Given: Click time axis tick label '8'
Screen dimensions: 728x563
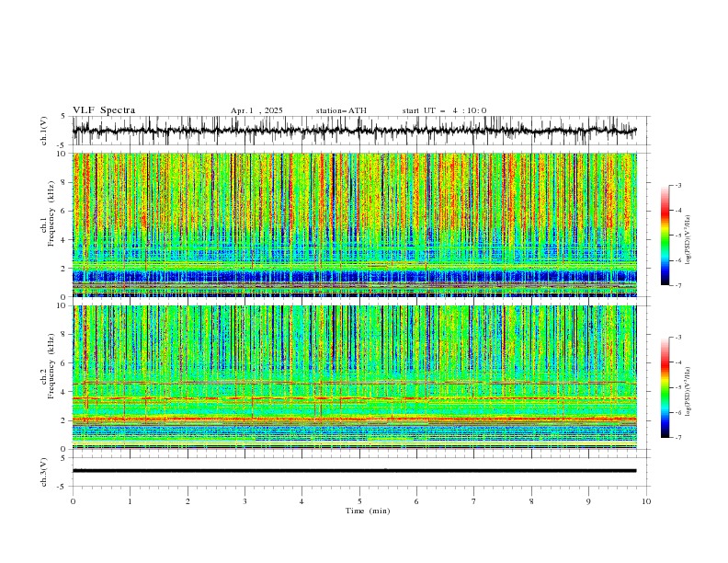Looking at the screenshot, I should click(531, 501).
